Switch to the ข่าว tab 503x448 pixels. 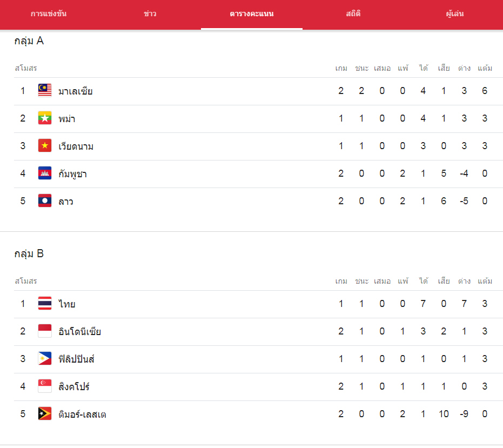150,14
